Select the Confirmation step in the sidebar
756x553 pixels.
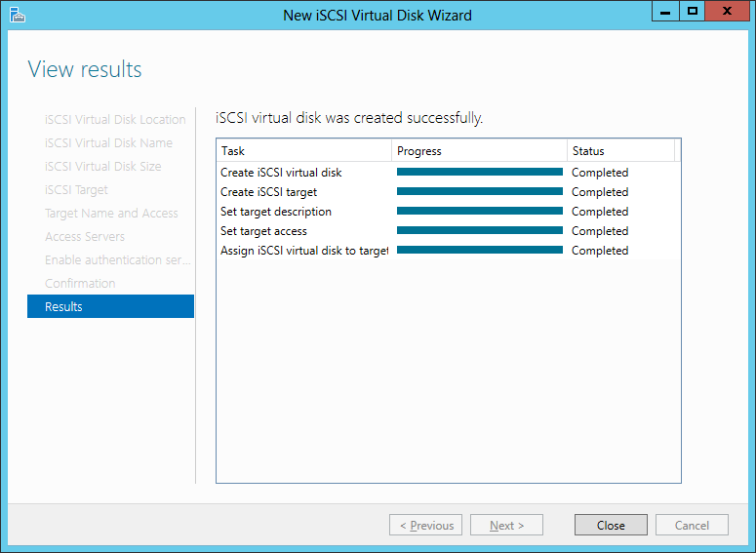[x=80, y=283]
